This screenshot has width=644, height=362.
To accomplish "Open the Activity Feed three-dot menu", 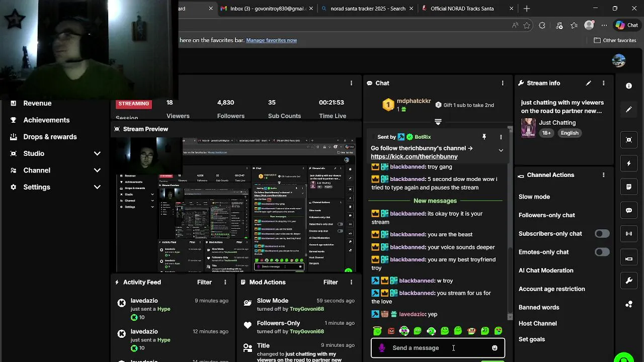I will pyautogui.click(x=225, y=282).
